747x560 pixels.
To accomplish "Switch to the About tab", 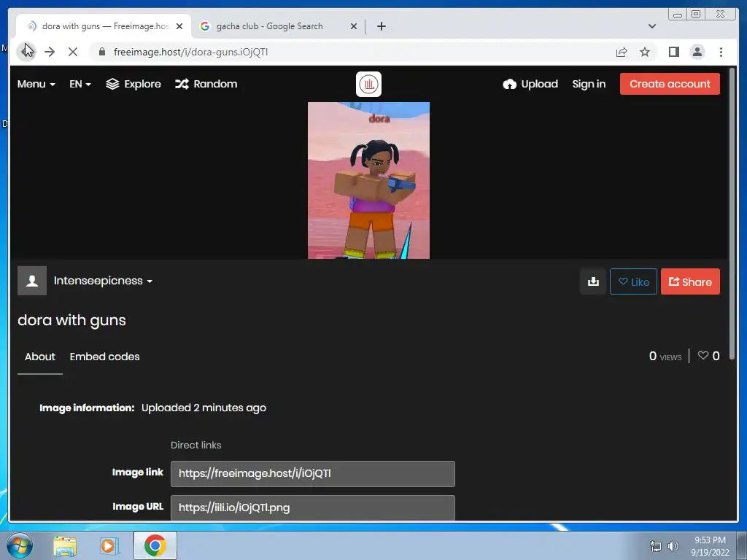I will click(40, 357).
